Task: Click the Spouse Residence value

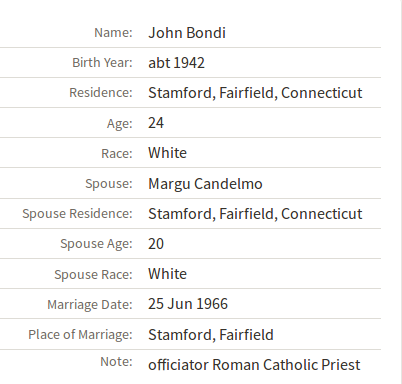Action: [255, 214]
